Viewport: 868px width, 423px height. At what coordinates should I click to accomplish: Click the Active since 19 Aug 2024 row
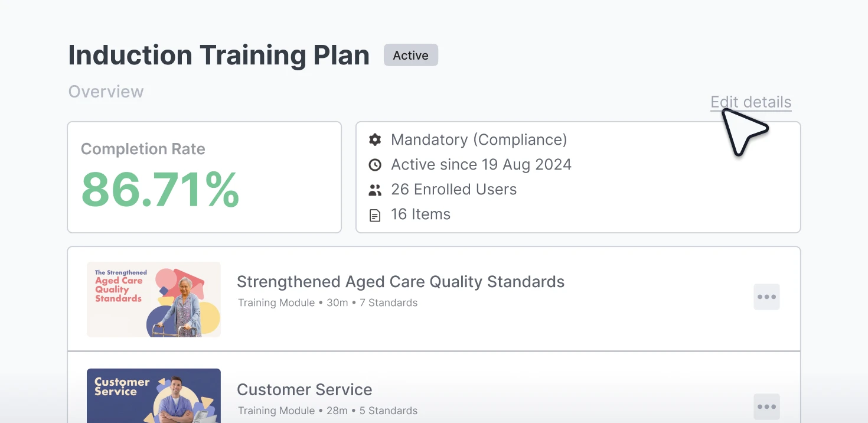481,164
